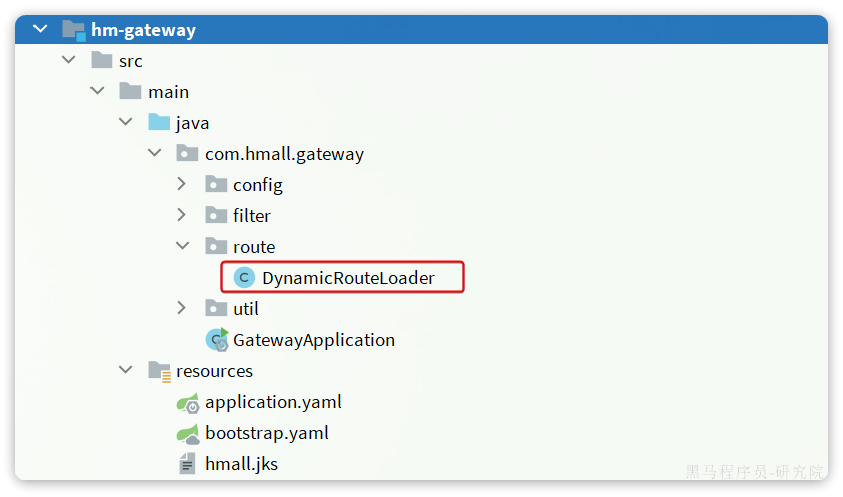Select the main folder label
This screenshot has height=497, width=843.
168,92
